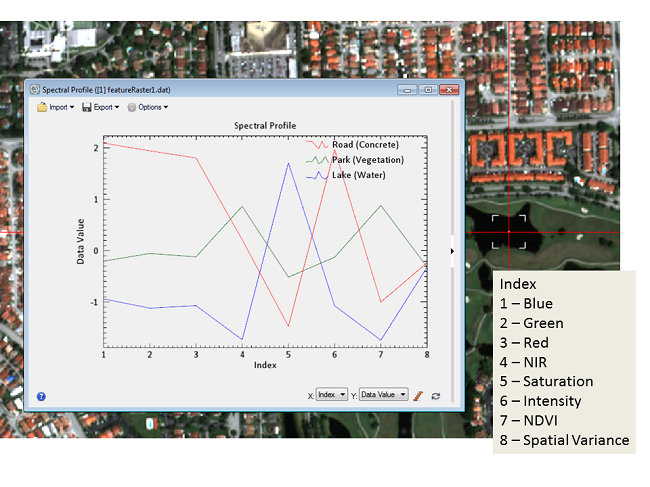The height and width of the screenshot is (487, 650).
Task: Open the Export dropdown menu
Action: [x=100, y=107]
